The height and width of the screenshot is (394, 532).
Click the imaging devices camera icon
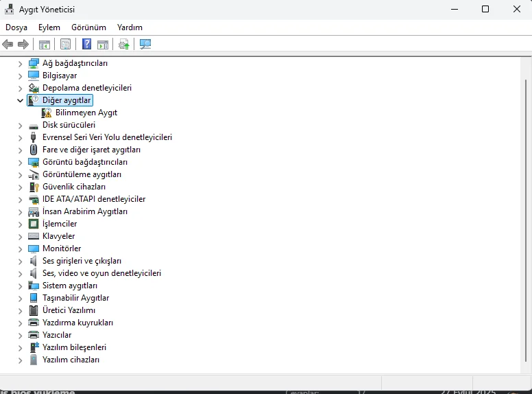34,174
